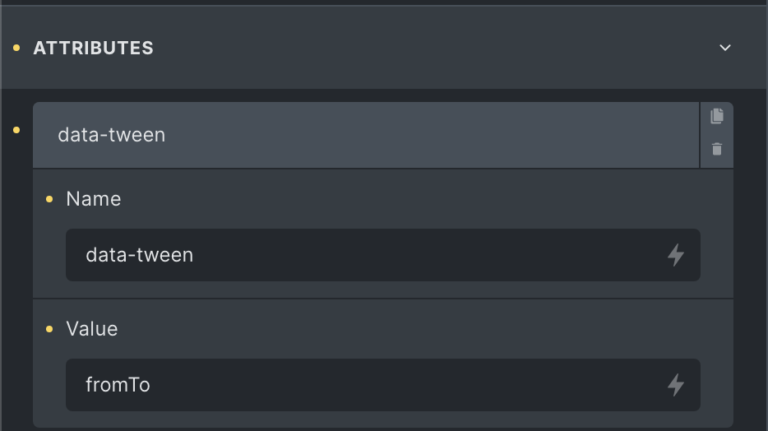This screenshot has width=768, height=431.
Task: Click the data-tween title in item header
Action: coord(111,135)
